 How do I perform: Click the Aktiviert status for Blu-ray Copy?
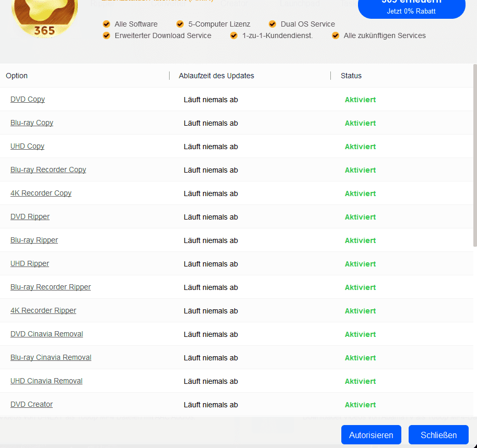[360, 123]
